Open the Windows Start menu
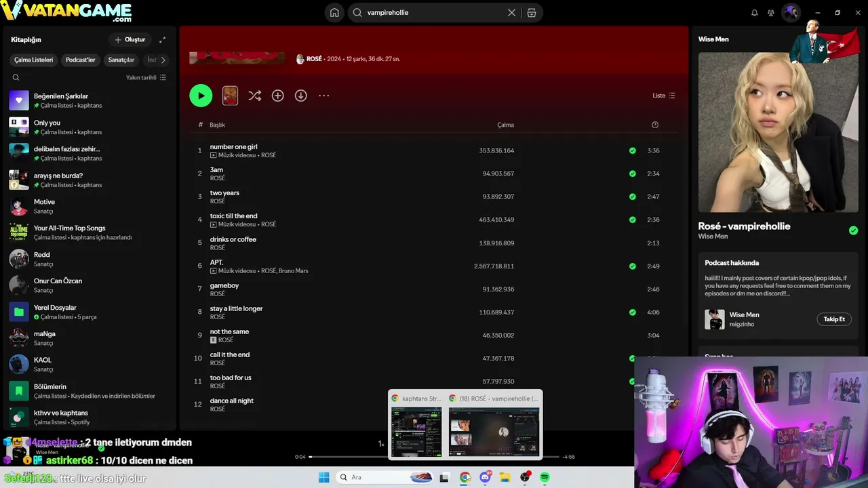 point(323,477)
